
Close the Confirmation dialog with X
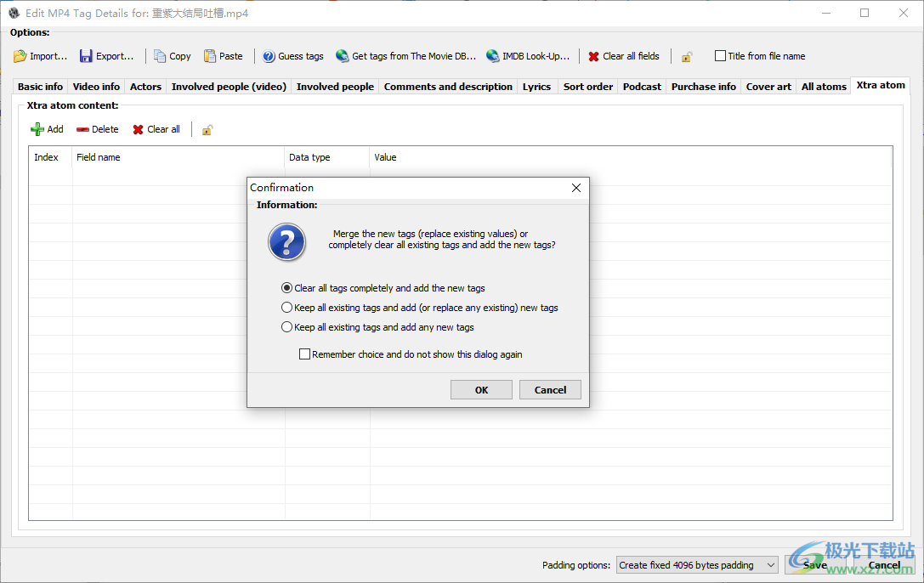pos(576,187)
